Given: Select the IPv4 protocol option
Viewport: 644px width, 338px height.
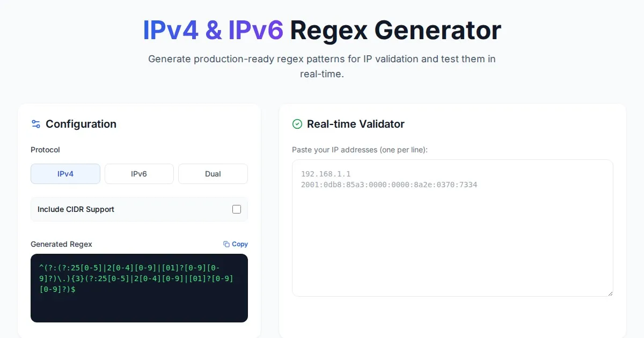Looking at the screenshot, I should pyautogui.click(x=65, y=174).
